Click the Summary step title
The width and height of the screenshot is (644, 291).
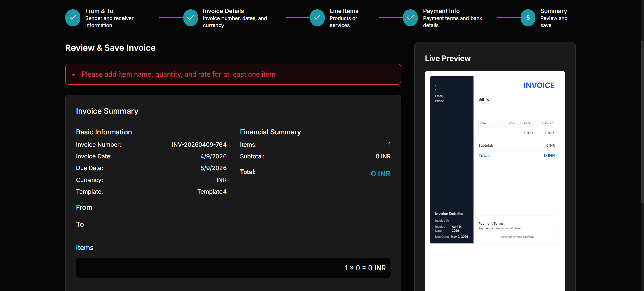553,11
